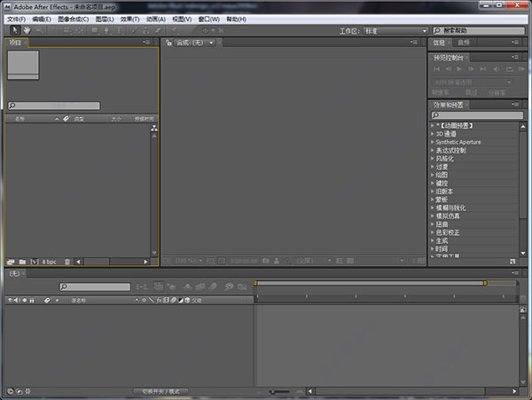Click the live update icon in timeline
Screen dimensions: 532x400
[x=158, y=286]
